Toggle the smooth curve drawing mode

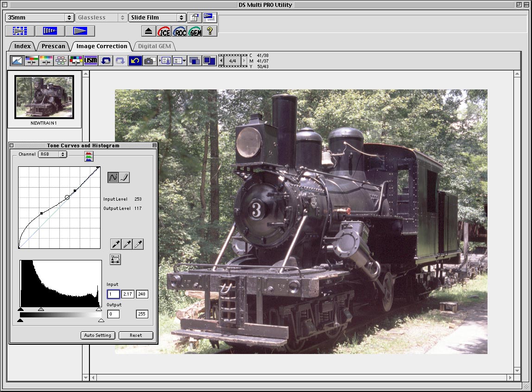113,177
